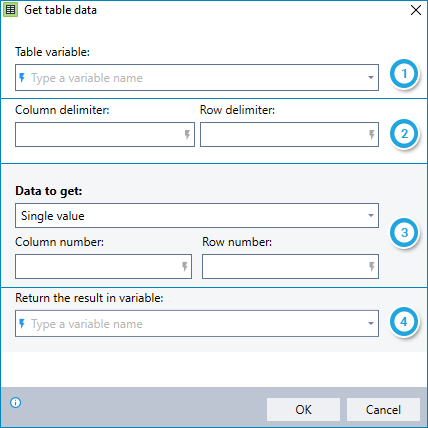The width and height of the screenshot is (428, 428).
Task: Click the 'Get table data' title text
Action: tap(60, 10)
